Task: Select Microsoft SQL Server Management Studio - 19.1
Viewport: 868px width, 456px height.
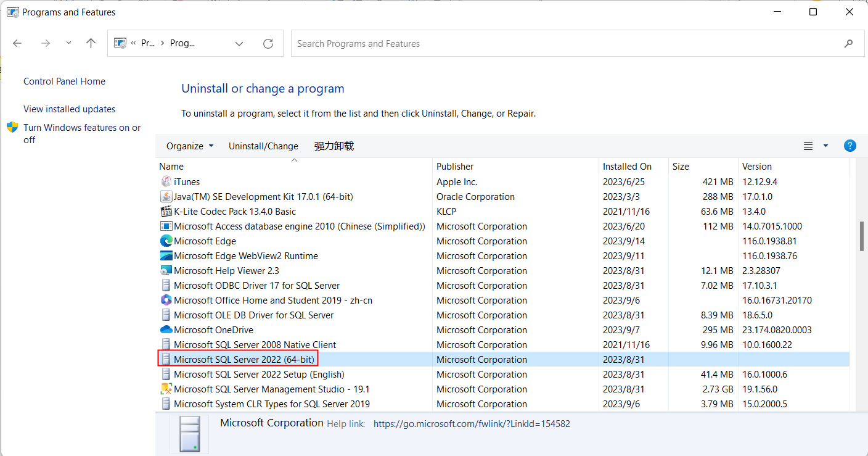Action: tap(272, 389)
